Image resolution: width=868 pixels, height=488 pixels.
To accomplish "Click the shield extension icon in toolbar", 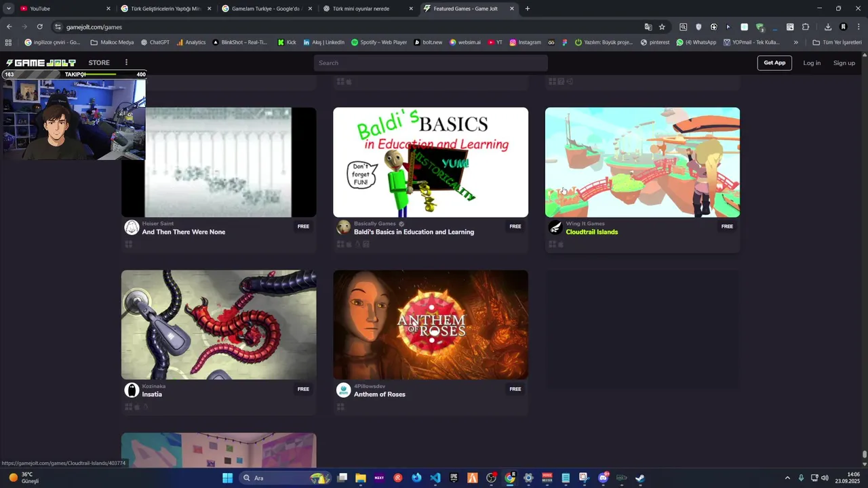I will coord(698,27).
